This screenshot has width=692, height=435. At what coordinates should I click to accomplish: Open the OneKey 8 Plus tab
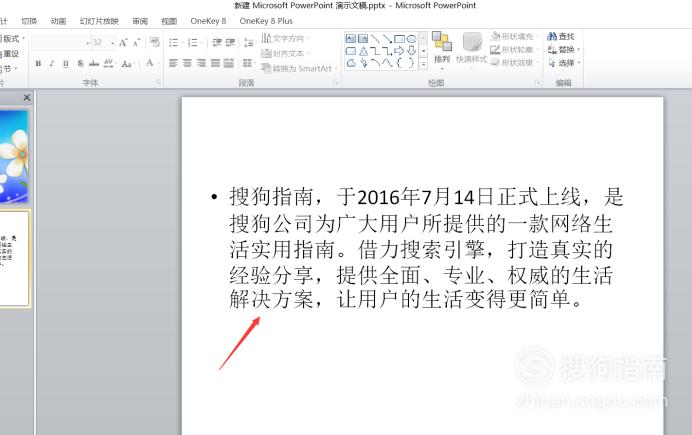[x=266, y=21]
